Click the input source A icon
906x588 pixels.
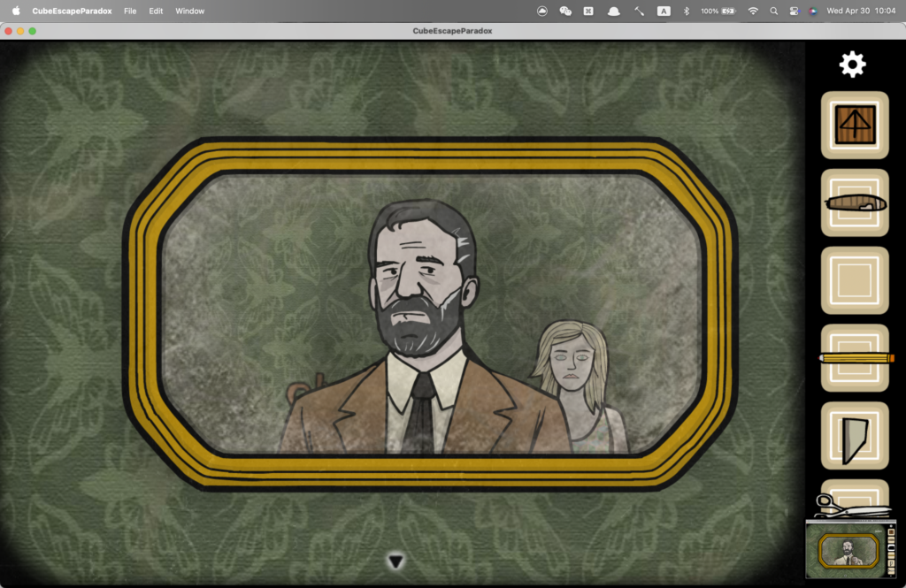[x=664, y=11]
